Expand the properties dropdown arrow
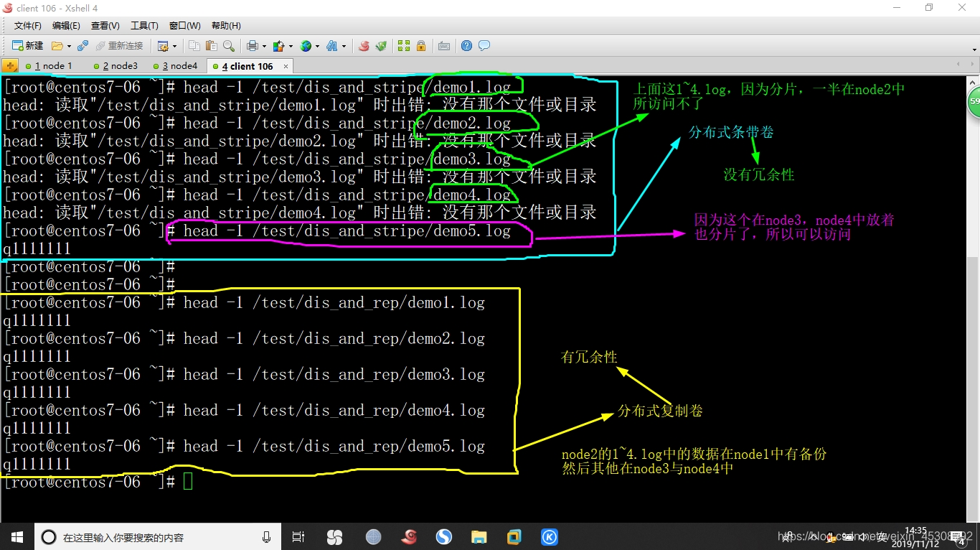 (174, 46)
